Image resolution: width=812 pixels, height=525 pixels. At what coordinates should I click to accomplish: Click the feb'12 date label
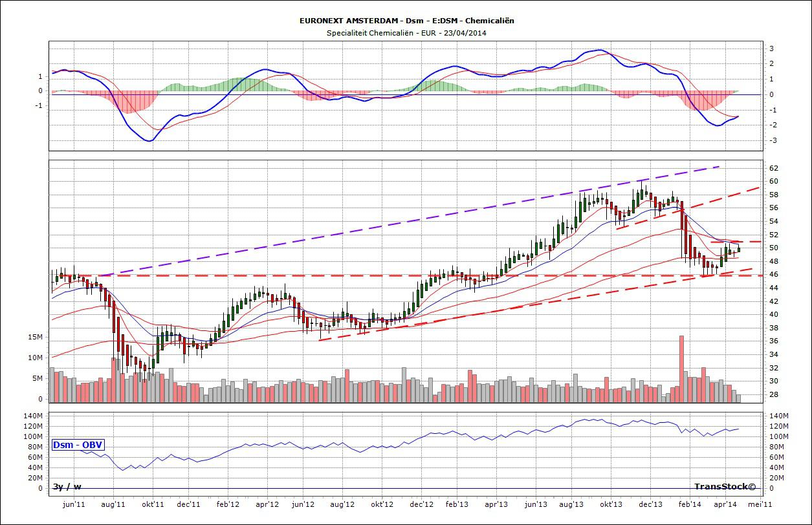pos(228,504)
